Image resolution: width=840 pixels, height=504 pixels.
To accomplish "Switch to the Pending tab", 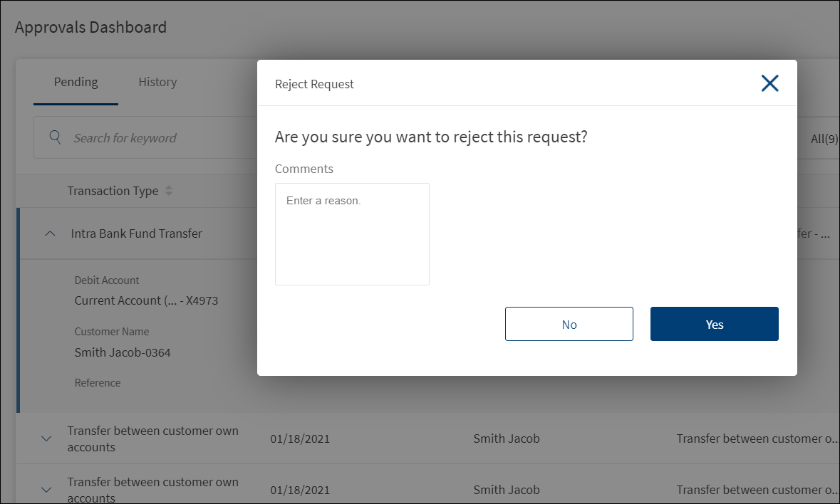I will tap(76, 82).
